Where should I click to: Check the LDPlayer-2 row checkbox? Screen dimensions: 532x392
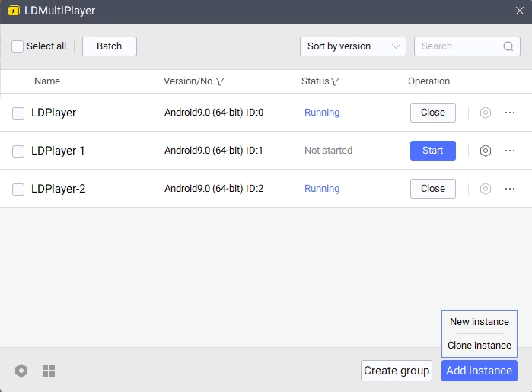pos(18,189)
